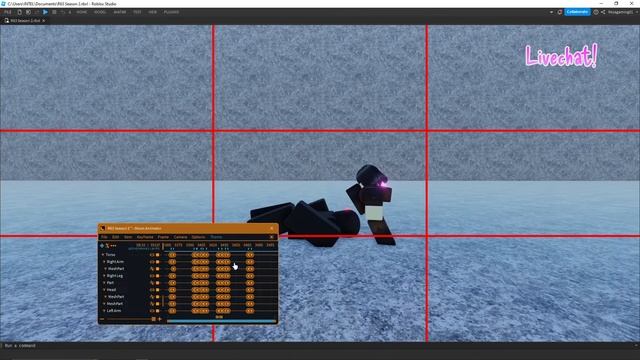Image resolution: width=640 pixels, height=360 pixels.
Task: Toggle the Head track icon
Action: (x=152, y=289)
